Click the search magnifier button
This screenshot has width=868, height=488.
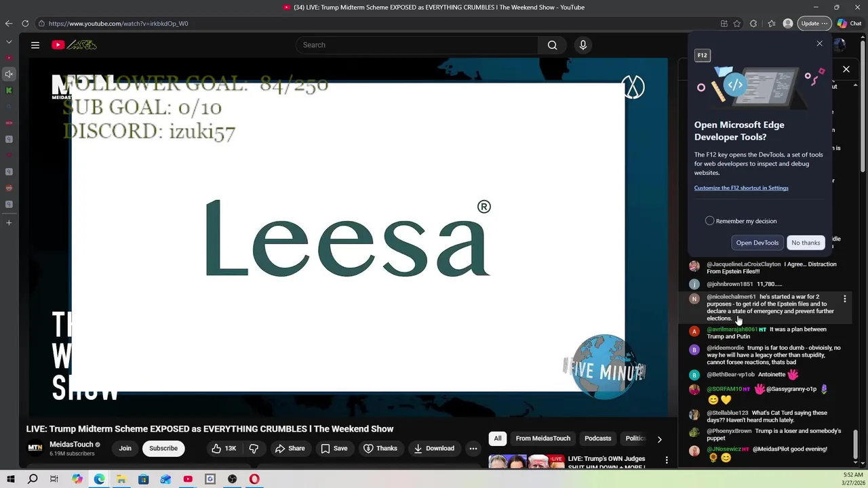(x=552, y=45)
